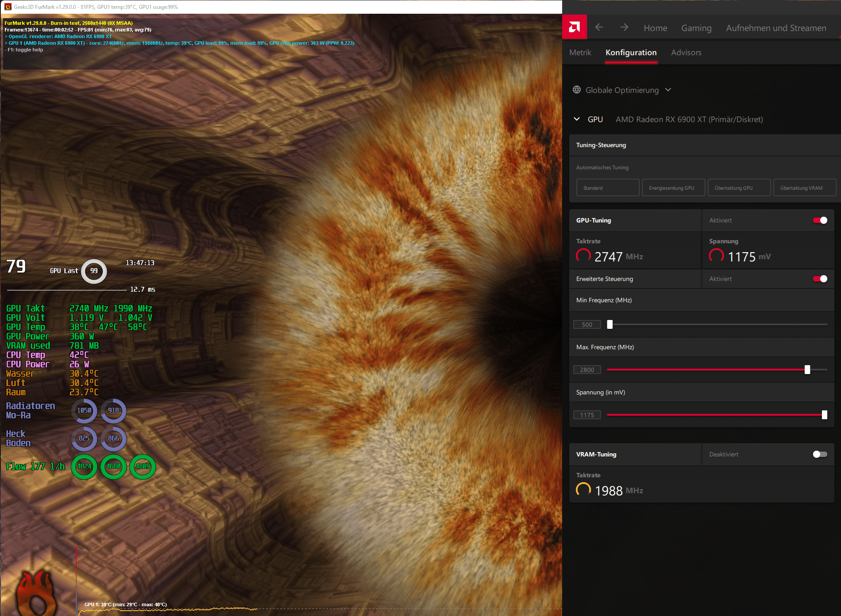Open Aufnehmen und Streamen tab

tap(776, 28)
